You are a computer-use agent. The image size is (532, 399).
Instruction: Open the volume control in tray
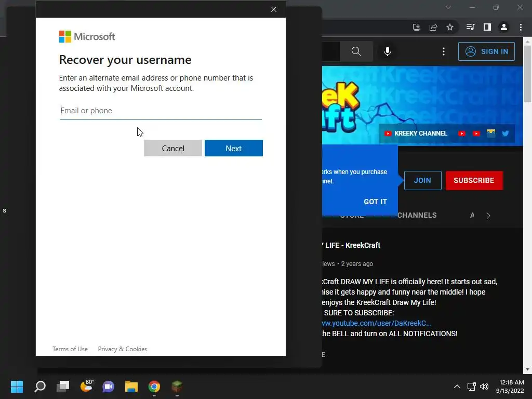tap(484, 387)
